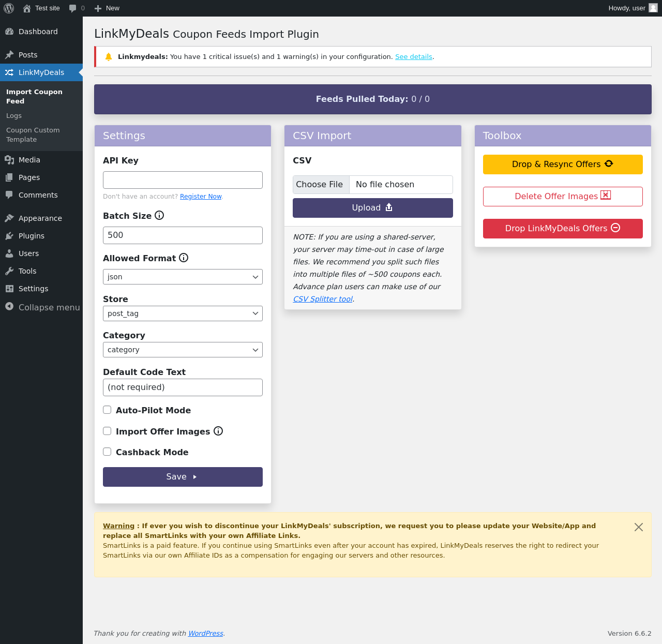662x644 pixels.
Task: Focus the Default Code Text field
Action: (183, 387)
